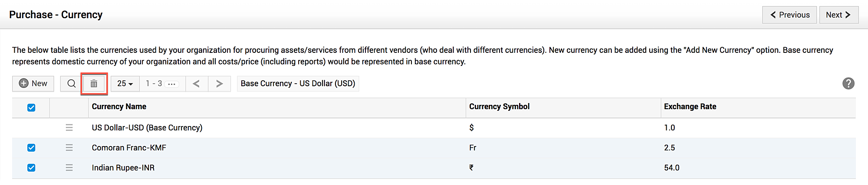868x185 pixels.
Task: Expand the 1 - 3 ellipsis count
Action: pos(172,84)
